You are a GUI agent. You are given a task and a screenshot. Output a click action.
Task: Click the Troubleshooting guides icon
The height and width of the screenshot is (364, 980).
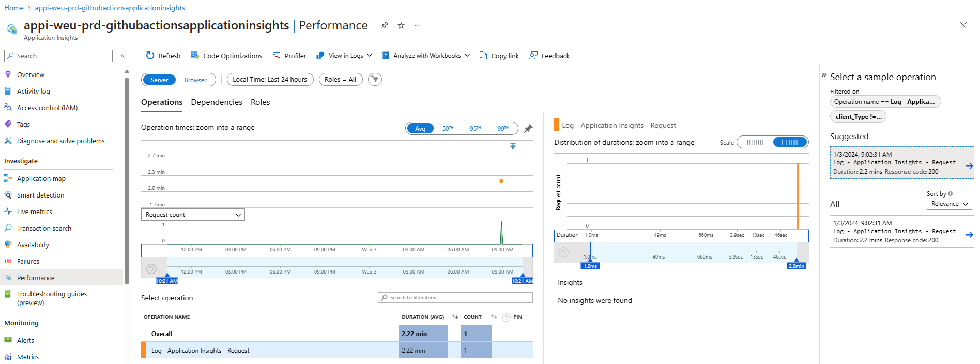coord(8,294)
